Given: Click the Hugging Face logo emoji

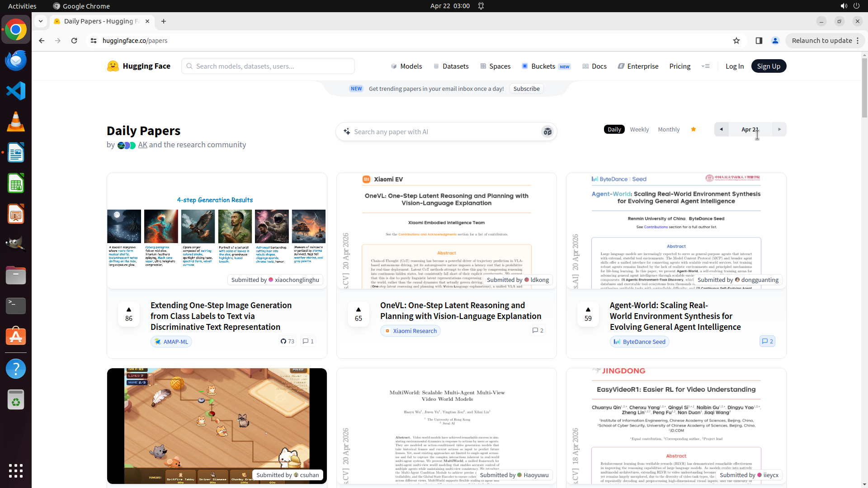Looking at the screenshot, I should click(113, 66).
